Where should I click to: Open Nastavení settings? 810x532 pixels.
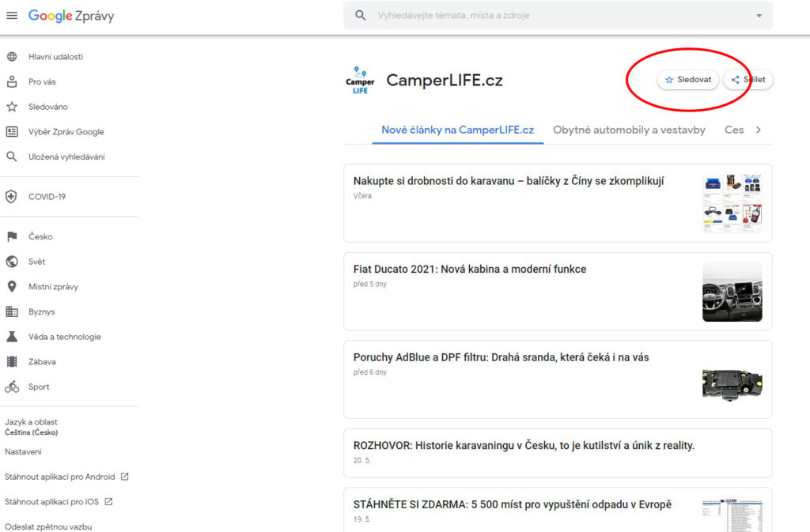[x=23, y=451]
